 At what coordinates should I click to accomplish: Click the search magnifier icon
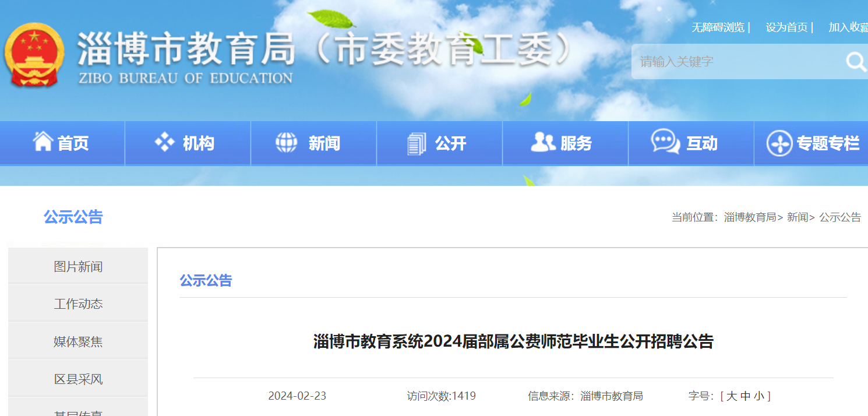(x=856, y=62)
